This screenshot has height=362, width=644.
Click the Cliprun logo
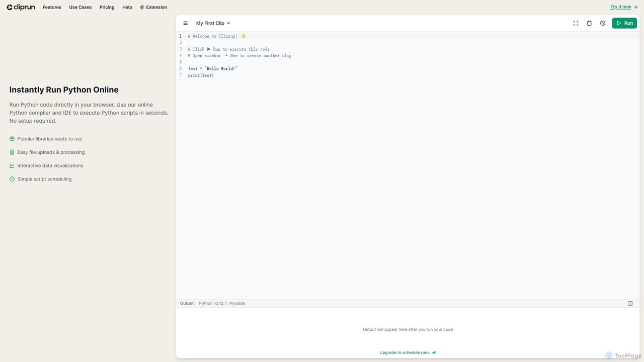pyautogui.click(x=21, y=7)
